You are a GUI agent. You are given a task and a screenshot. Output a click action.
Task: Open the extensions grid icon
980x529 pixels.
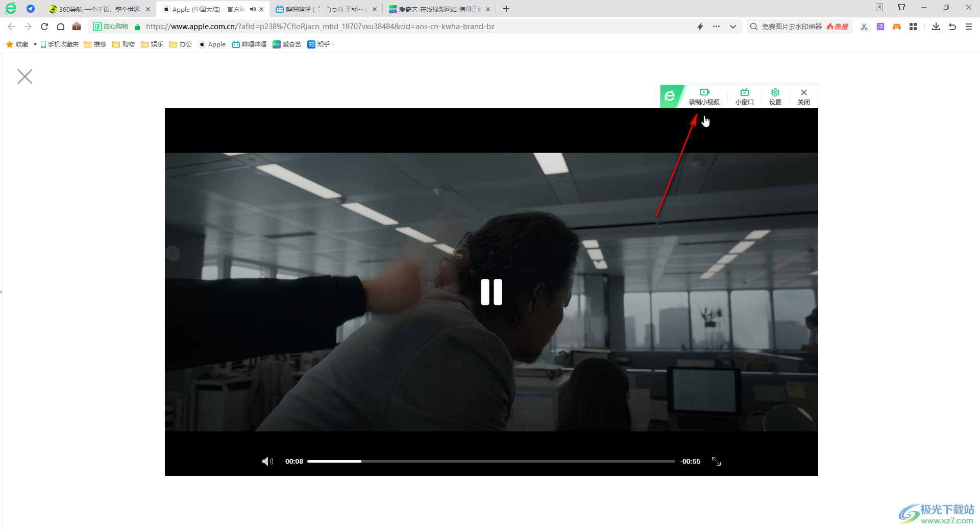click(913, 27)
